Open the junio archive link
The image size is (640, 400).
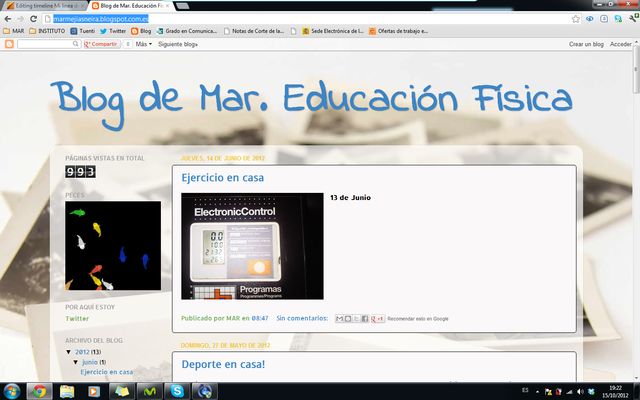pos(90,362)
